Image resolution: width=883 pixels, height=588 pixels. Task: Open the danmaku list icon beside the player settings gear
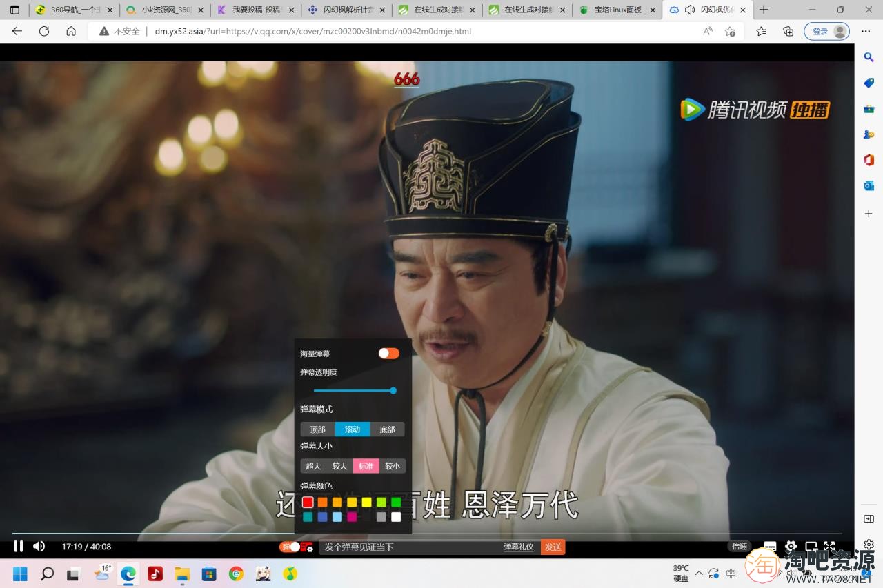coord(771,546)
